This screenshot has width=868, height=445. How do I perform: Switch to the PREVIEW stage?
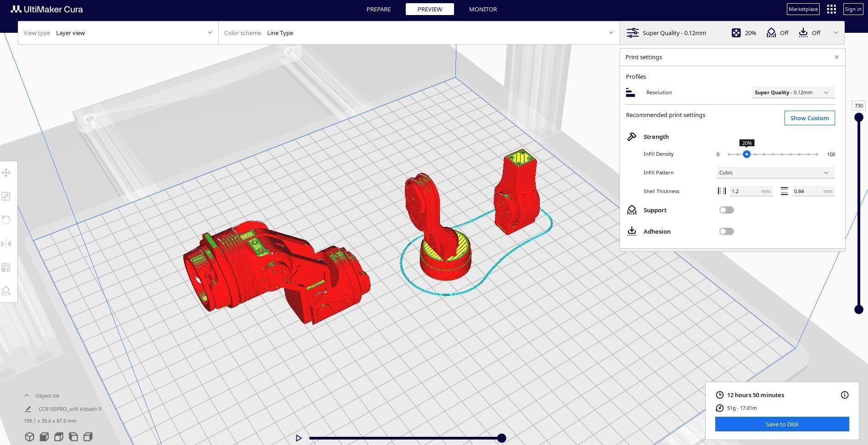430,9
